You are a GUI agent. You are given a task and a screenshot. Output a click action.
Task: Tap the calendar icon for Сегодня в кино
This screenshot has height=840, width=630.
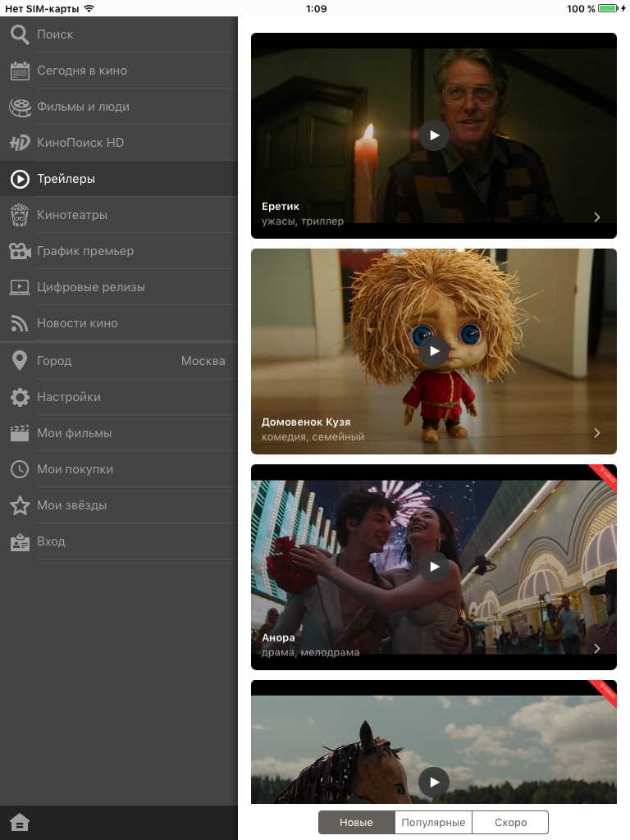(x=20, y=71)
